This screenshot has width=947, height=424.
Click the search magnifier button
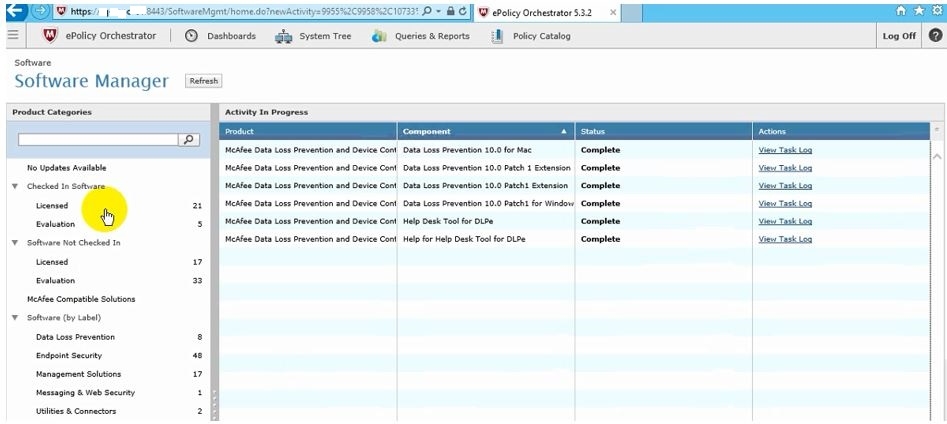pos(188,140)
